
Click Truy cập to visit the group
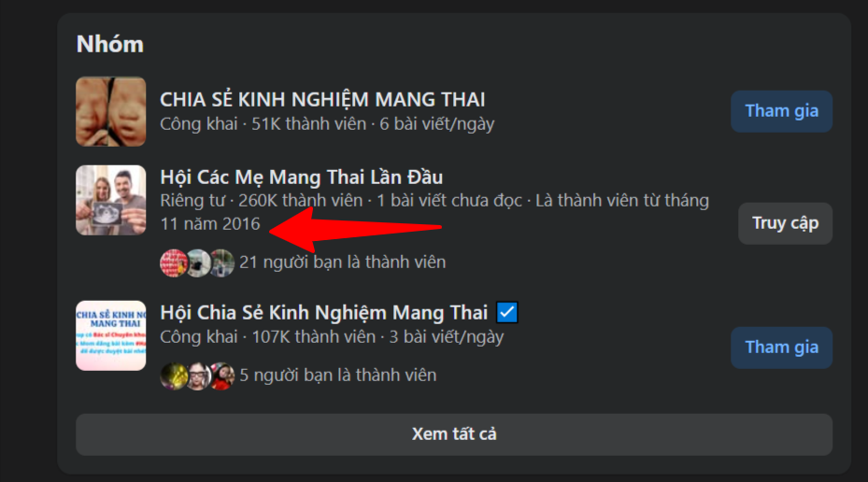click(785, 223)
